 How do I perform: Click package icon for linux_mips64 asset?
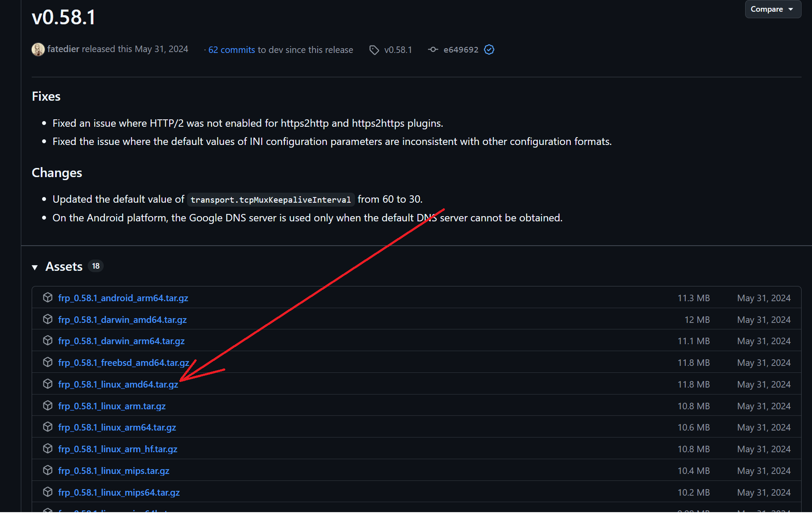click(48, 492)
